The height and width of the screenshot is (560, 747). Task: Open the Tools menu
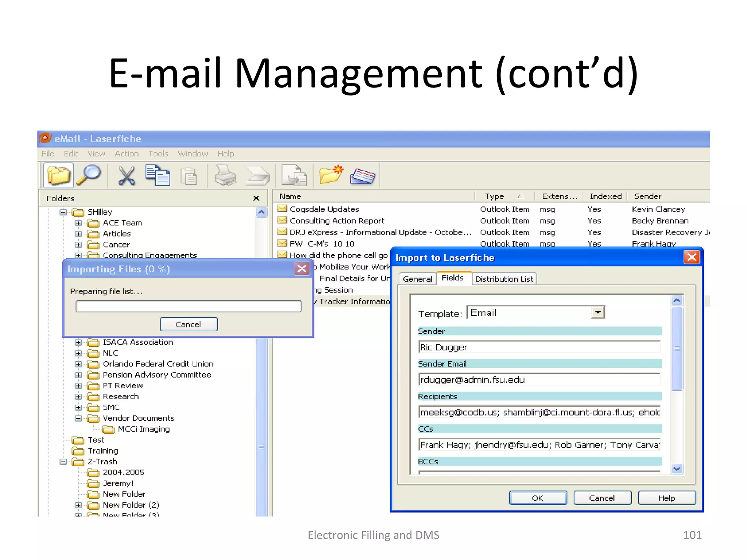158,154
